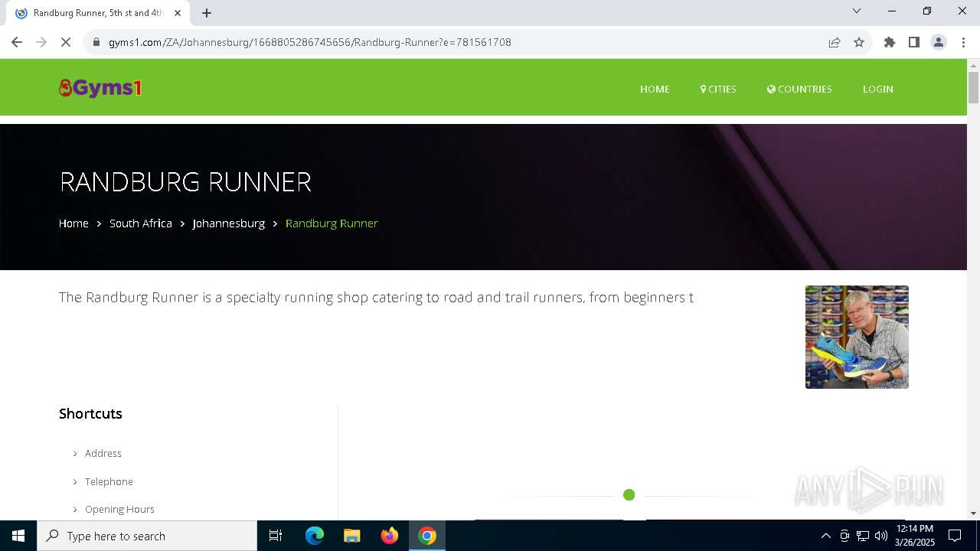This screenshot has width=980, height=551.
Task: Show hidden system tray icons
Action: tap(825, 536)
